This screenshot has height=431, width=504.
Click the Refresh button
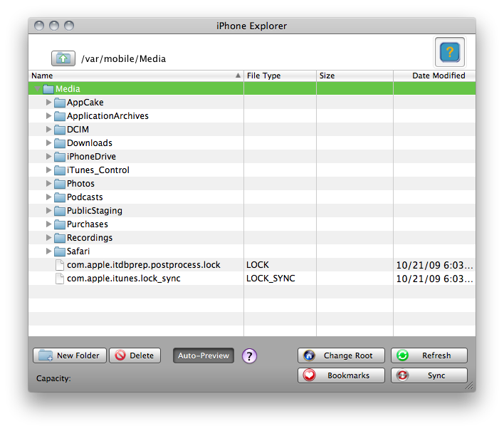429,355
